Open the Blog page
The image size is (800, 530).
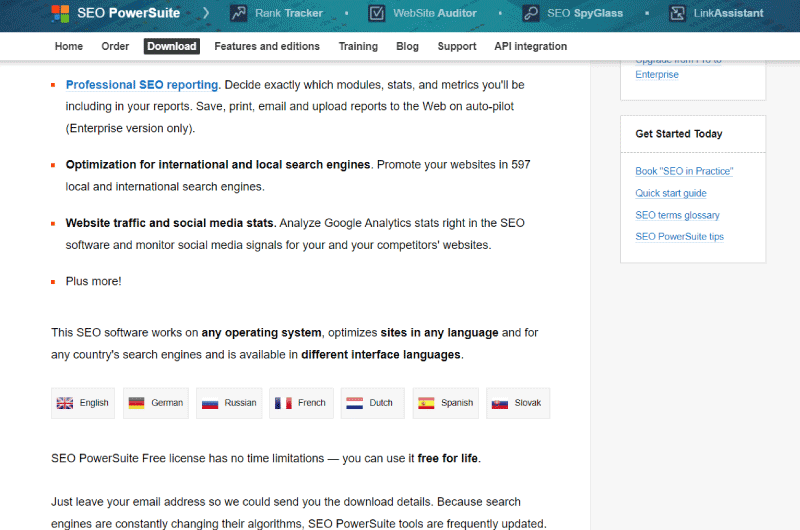pyautogui.click(x=407, y=46)
